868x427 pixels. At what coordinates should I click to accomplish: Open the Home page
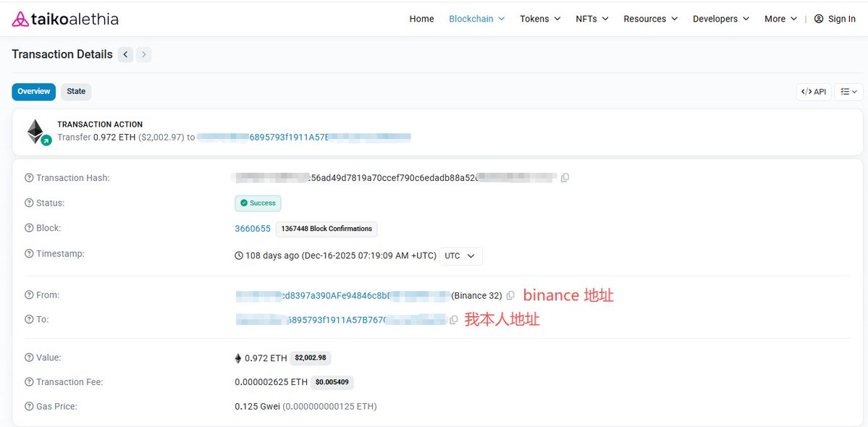click(x=421, y=19)
